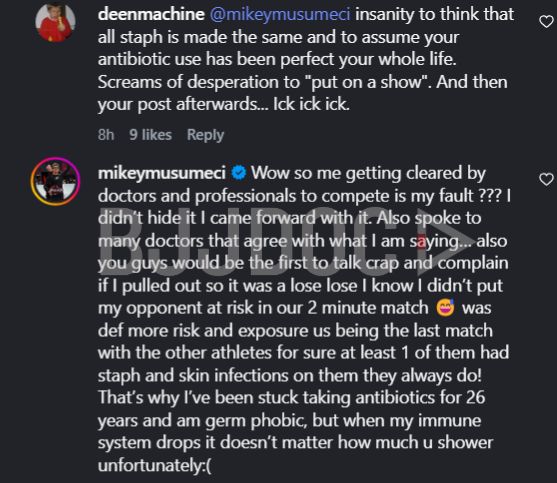Click the '8h' timestamp on the comment
This screenshot has height=483, width=557.
(x=106, y=135)
